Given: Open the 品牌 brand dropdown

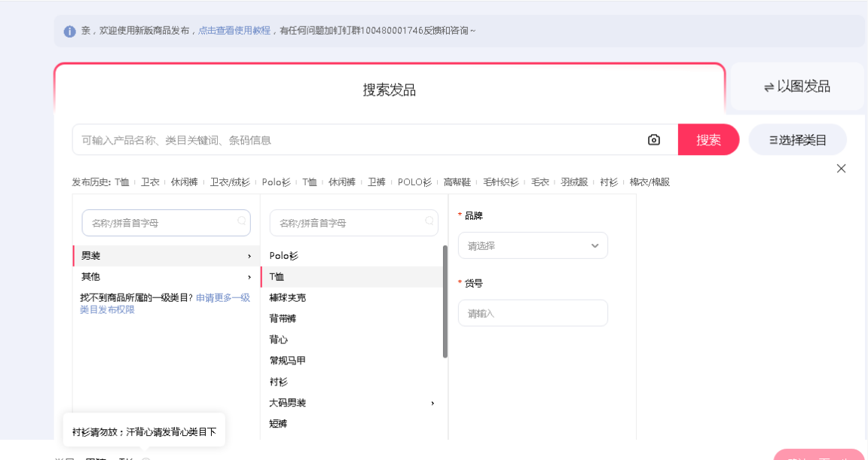Looking at the screenshot, I should 533,245.
